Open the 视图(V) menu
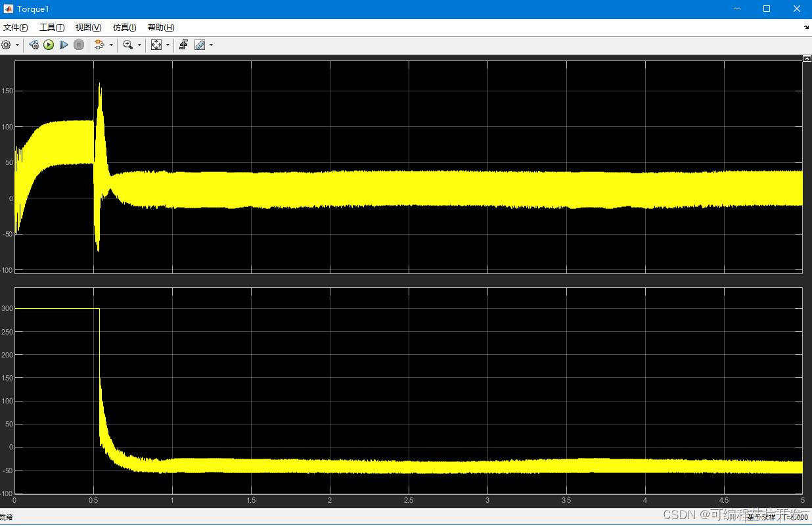This screenshot has height=527, width=812. click(88, 28)
